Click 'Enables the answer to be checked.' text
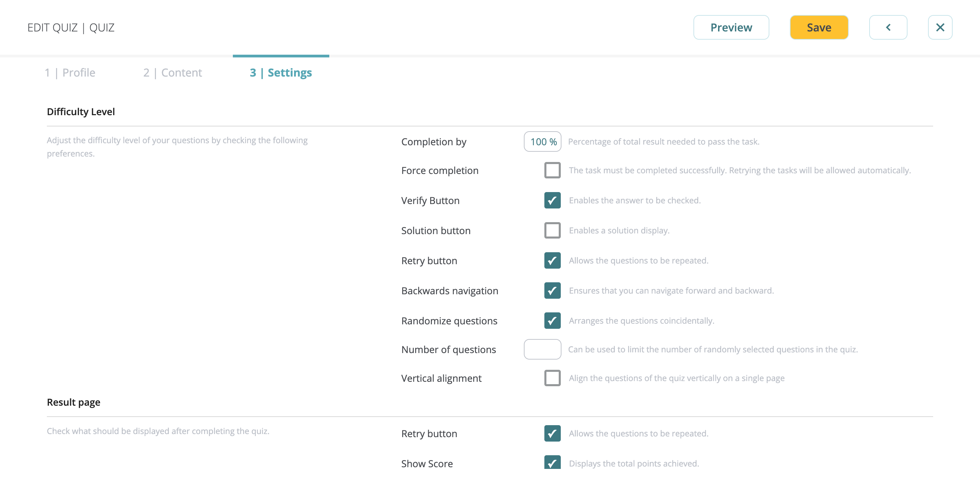Image resolution: width=980 pixels, height=486 pixels. [635, 200]
